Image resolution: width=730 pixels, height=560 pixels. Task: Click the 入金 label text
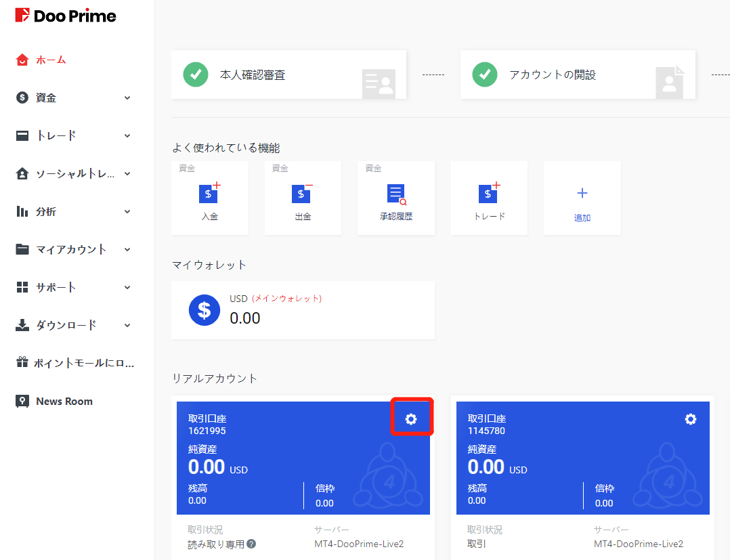point(209,217)
